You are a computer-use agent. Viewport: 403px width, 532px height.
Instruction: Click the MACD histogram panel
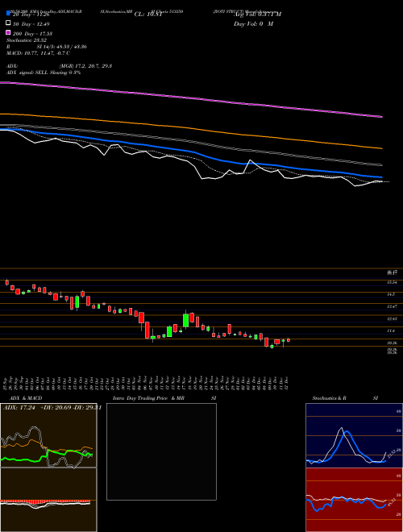pyautogui.click(x=48, y=500)
